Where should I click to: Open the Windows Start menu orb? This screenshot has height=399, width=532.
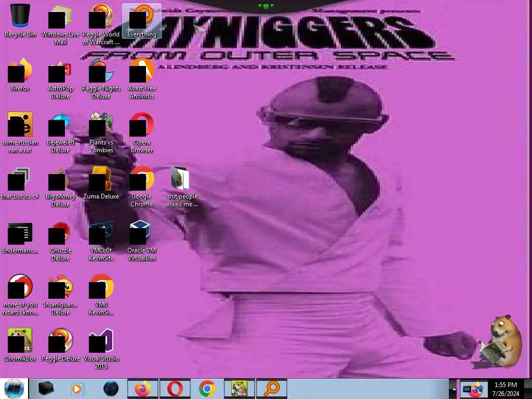pyautogui.click(x=14, y=389)
